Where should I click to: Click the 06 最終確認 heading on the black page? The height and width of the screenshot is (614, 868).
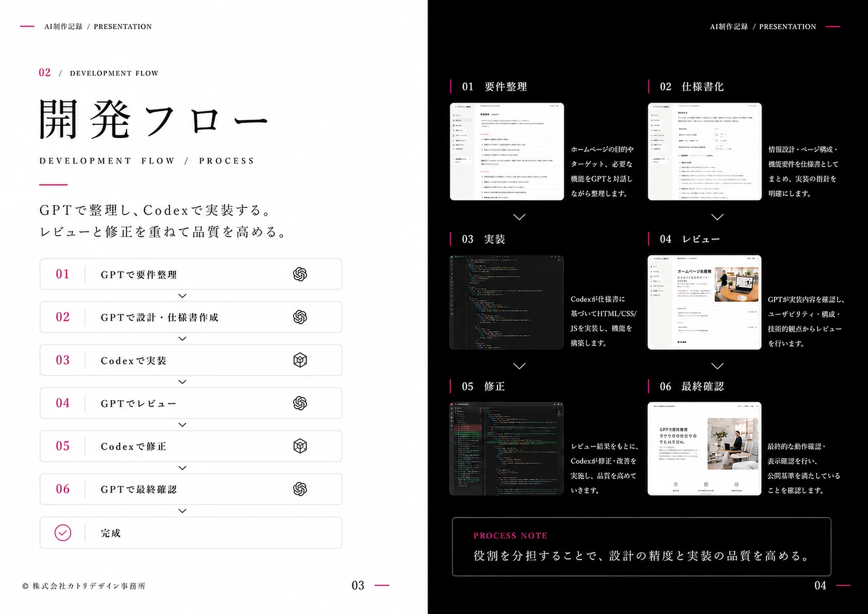pos(692,387)
